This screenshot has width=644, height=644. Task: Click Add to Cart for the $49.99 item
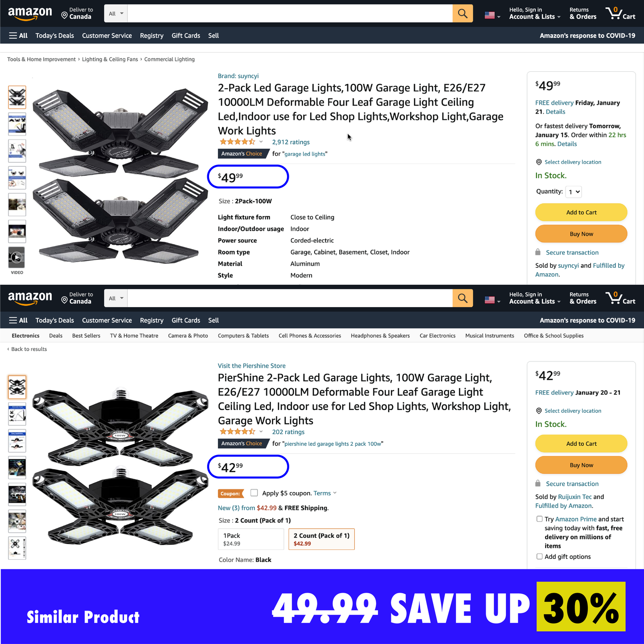pyautogui.click(x=581, y=212)
